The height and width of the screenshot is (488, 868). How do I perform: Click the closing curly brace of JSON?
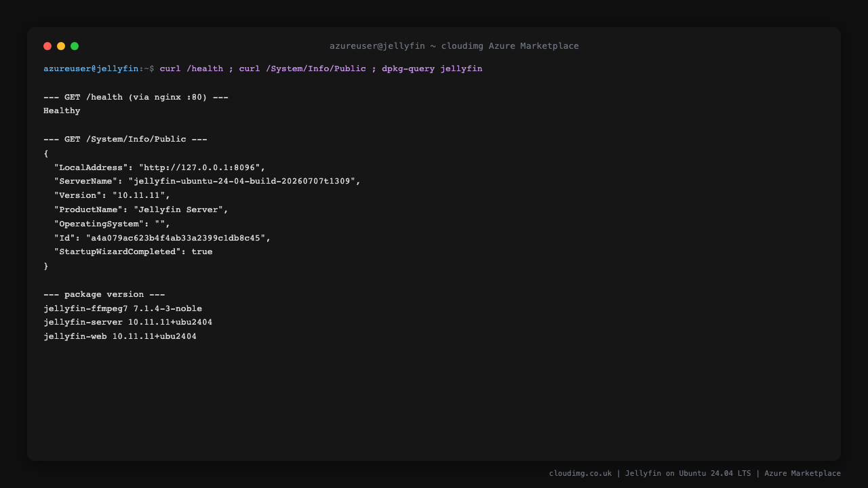click(46, 266)
